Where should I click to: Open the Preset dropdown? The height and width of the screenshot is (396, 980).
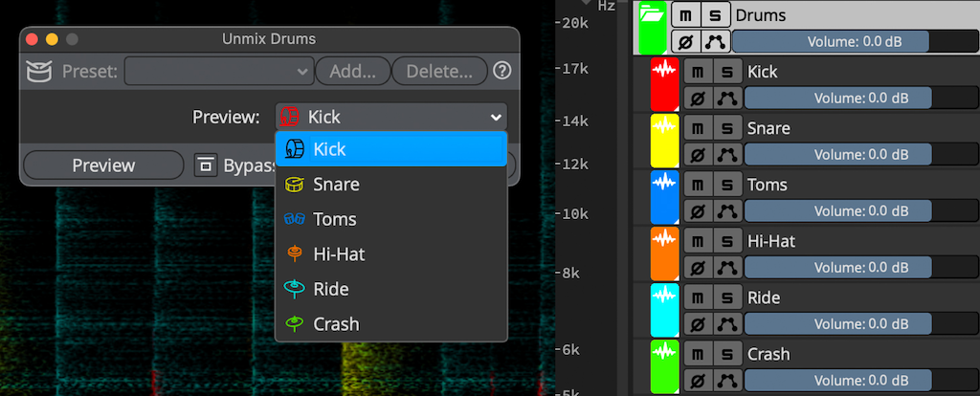219,71
